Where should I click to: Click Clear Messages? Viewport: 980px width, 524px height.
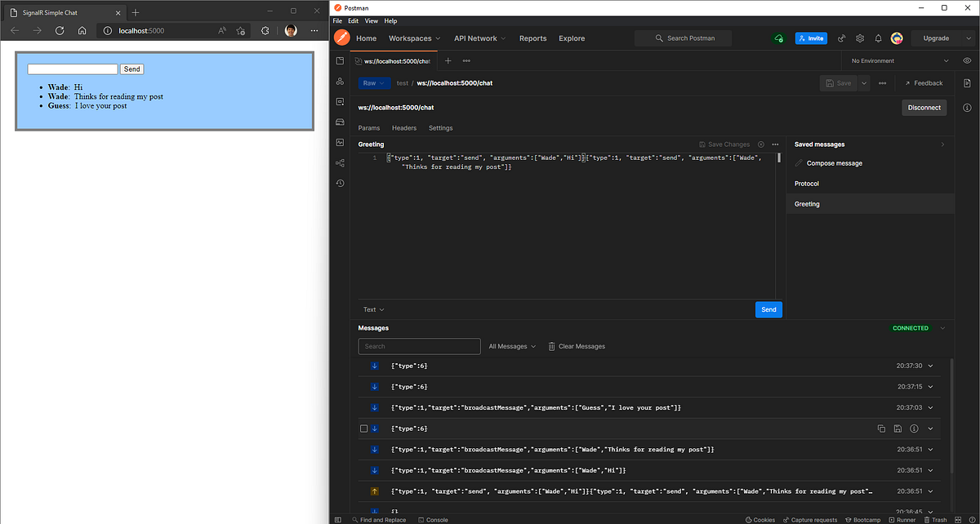pos(577,346)
